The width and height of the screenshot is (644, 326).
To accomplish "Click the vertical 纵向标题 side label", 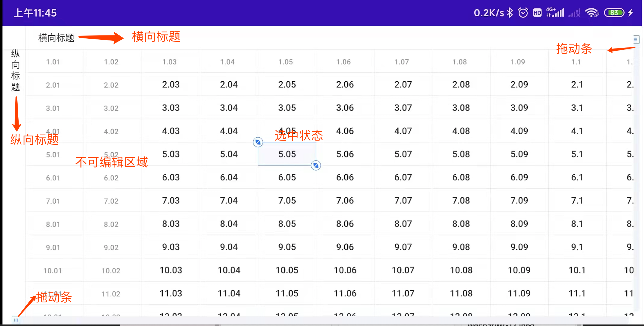I will pyautogui.click(x=15, y=70).
